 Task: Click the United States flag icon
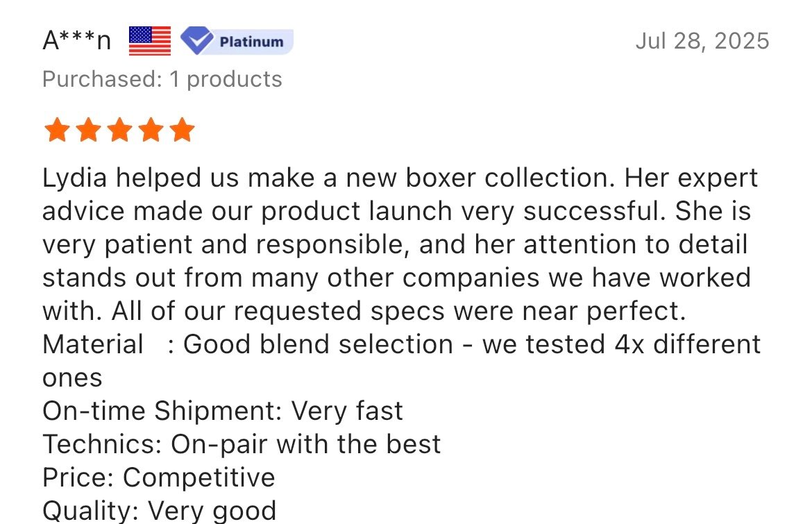pyautogui.click(x=150, y=41)
